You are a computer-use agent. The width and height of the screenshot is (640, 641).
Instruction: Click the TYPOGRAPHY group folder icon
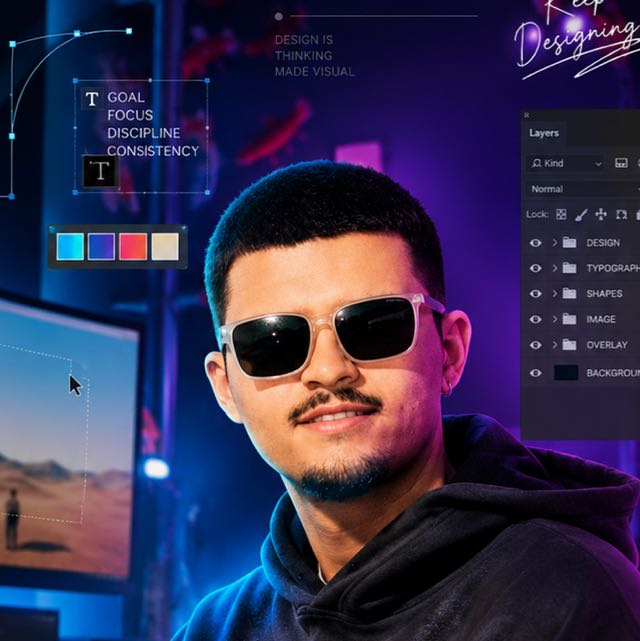coord(569,268)
